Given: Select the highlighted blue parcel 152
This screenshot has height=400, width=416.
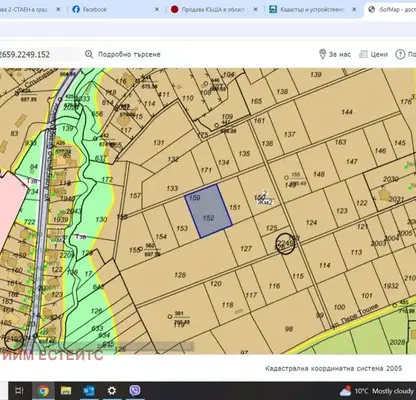Looking at the screenshot, I should click(208, 211).
